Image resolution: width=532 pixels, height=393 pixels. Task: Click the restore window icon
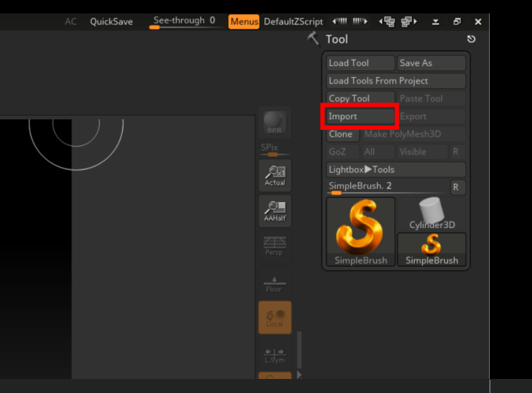[457, 22]
